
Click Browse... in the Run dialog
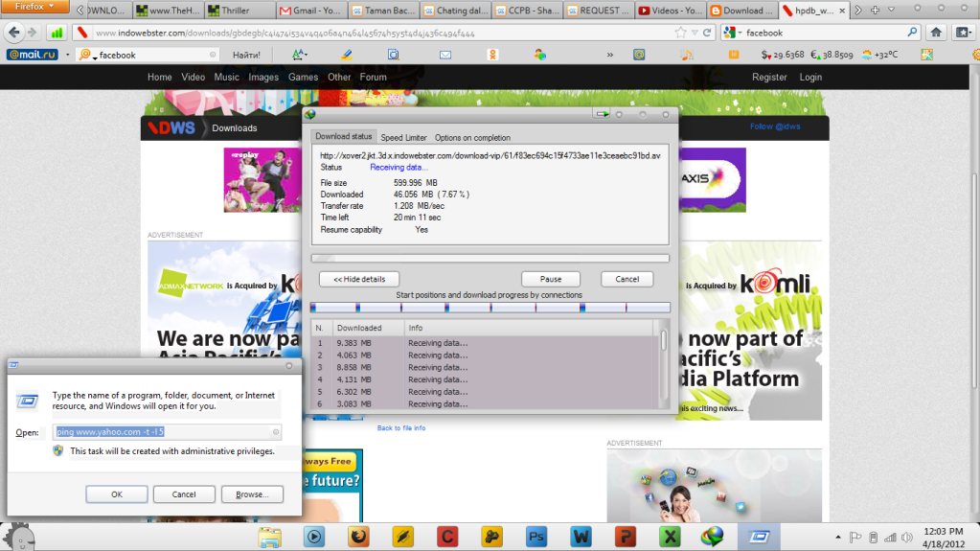pyautogui.click(x=252, y=494)
